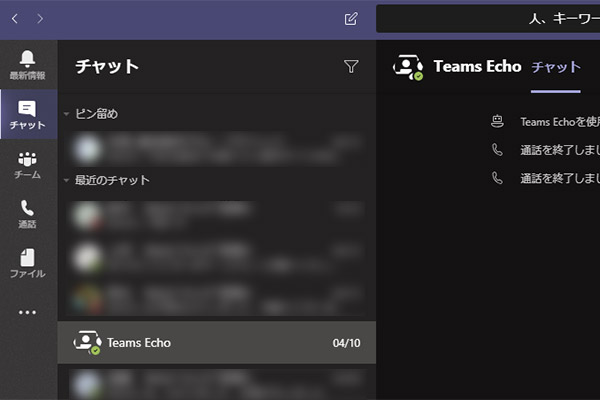Select the Teams Echo chat row
This screenshot has width=600, height=400.
tap(217, 342)
